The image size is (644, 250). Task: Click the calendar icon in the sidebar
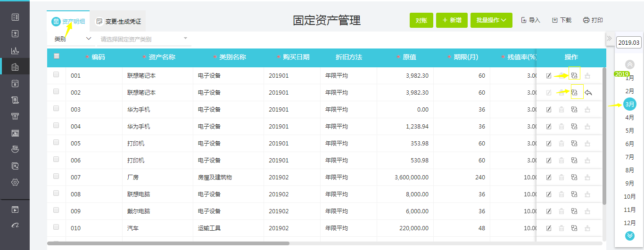point(15,83)
